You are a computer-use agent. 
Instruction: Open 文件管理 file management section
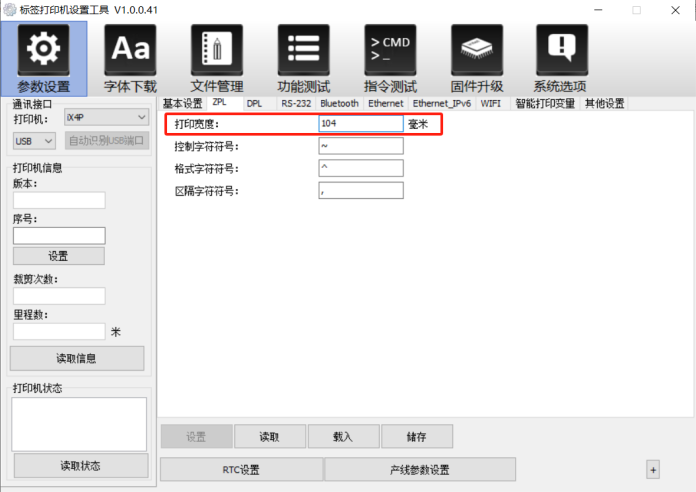[217, 59]
